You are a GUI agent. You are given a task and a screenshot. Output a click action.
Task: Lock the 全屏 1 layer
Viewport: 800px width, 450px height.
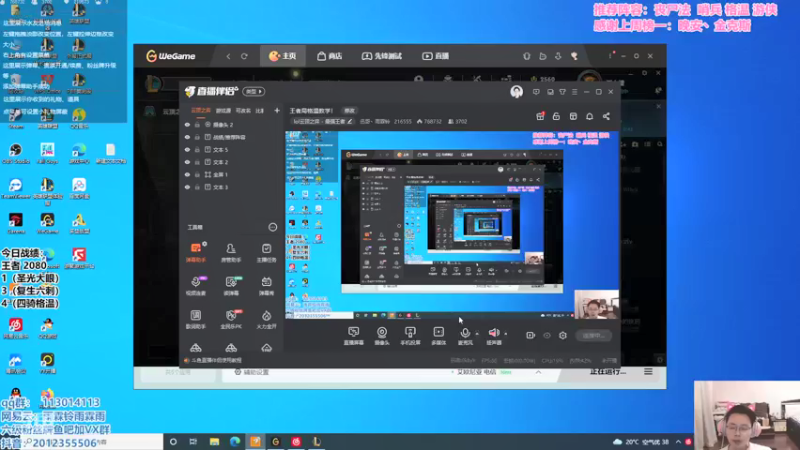click(197, 174)
